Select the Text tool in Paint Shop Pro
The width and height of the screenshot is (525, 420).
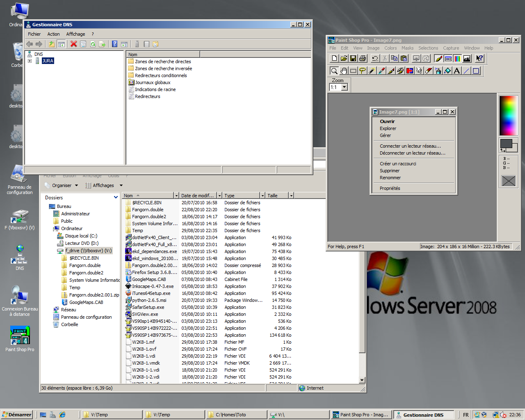457,71
